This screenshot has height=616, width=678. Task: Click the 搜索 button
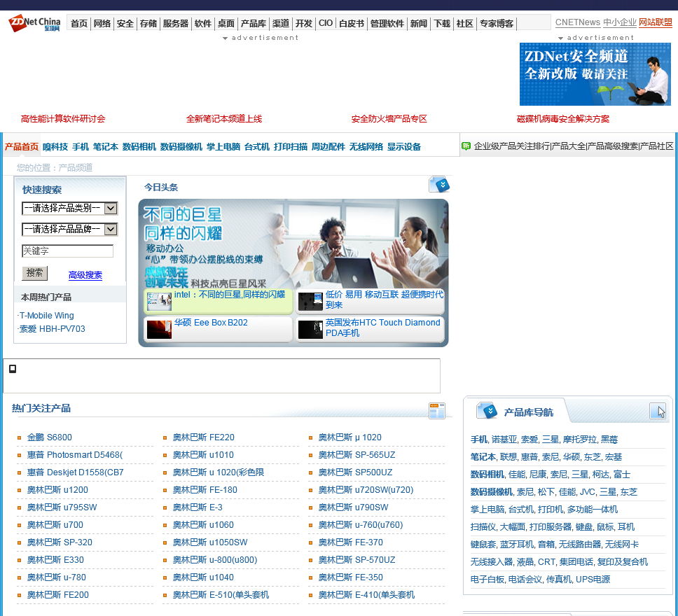pyautogui.click(x=34, y=273)
